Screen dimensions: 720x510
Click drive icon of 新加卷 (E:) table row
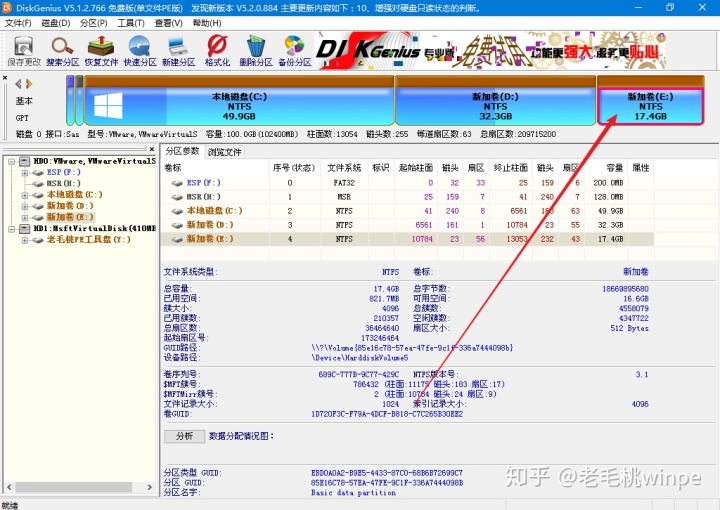pyautogui.click(x=177, y=239)
